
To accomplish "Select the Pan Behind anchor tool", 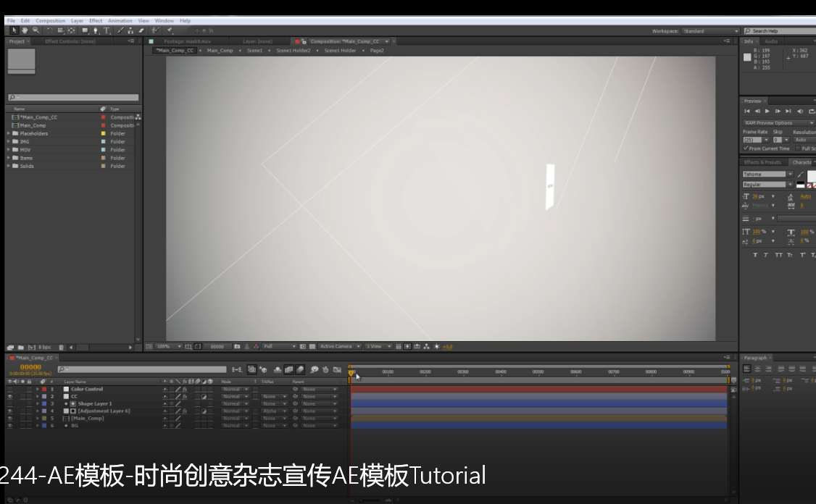I will coord(71,30).
